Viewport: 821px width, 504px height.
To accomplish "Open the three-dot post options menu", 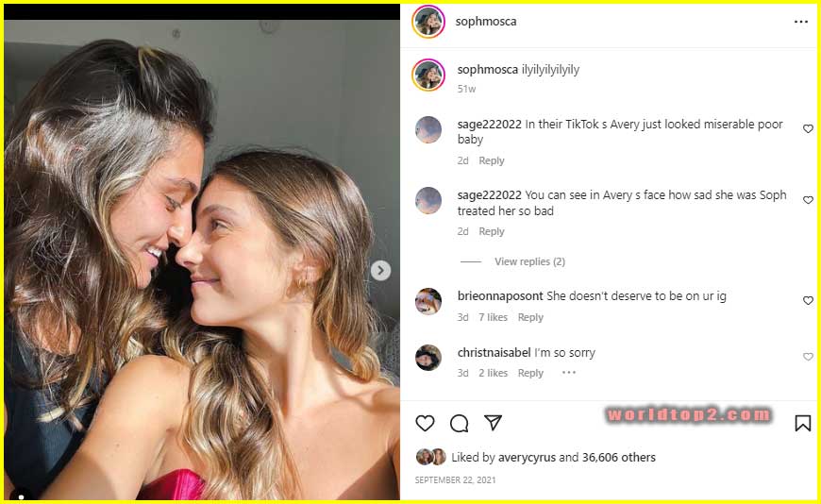I will 801,22.
